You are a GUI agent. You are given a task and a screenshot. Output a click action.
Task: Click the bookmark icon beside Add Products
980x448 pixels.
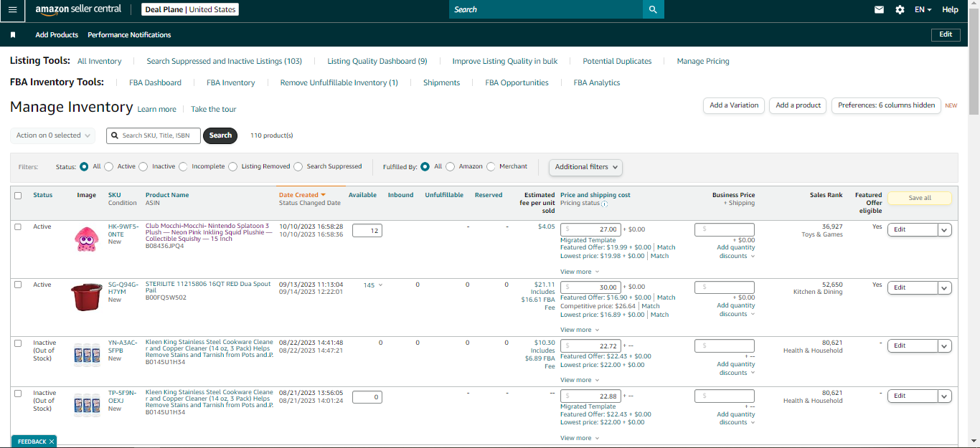13,34
